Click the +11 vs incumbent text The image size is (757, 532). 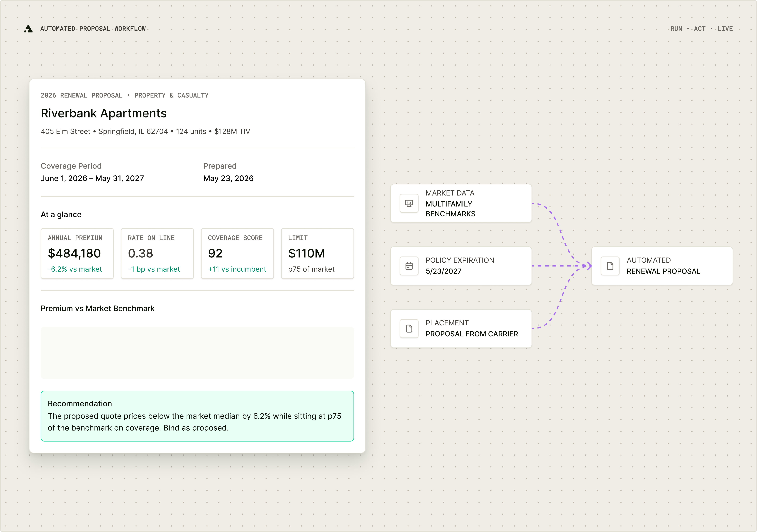tap(237, 269)
